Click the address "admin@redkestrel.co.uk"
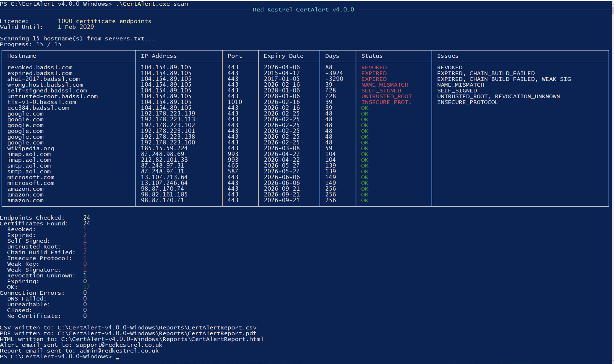 [x=119, y=351]
